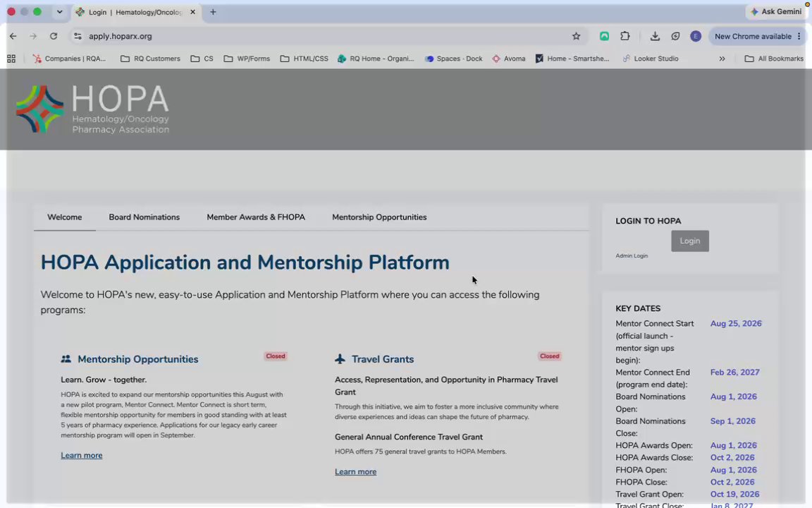
Task: Open Companies | RQA bookmark
Action: (69, 59)
